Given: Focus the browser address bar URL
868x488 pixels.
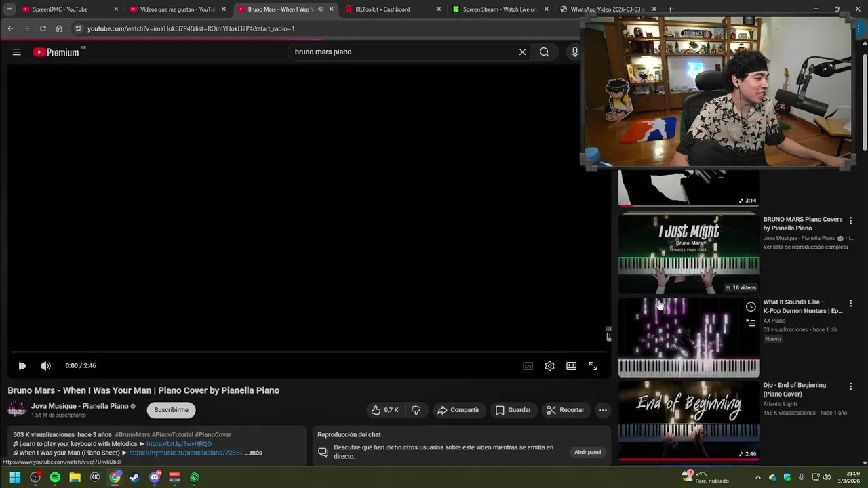Looking at the screenshot, I should (191, 28).
